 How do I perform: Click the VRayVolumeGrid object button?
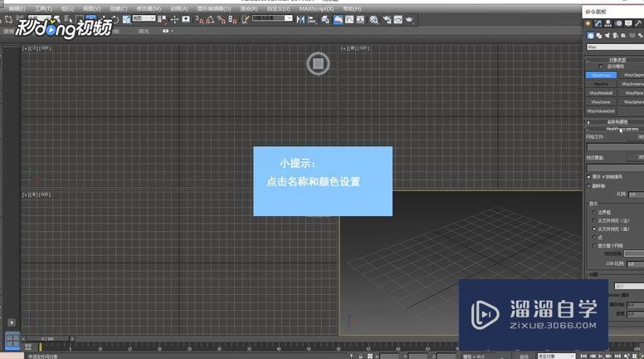point(601,111)
